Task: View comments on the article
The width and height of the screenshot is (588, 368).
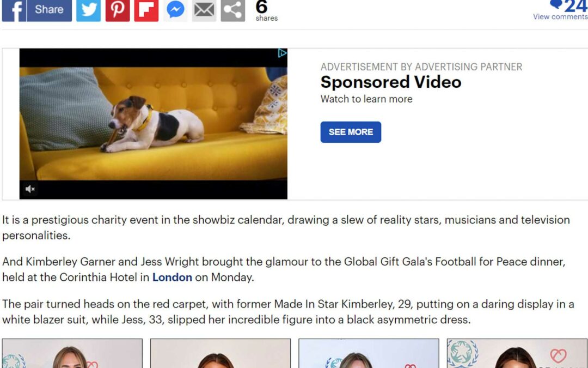Action: tap(560, 16)
